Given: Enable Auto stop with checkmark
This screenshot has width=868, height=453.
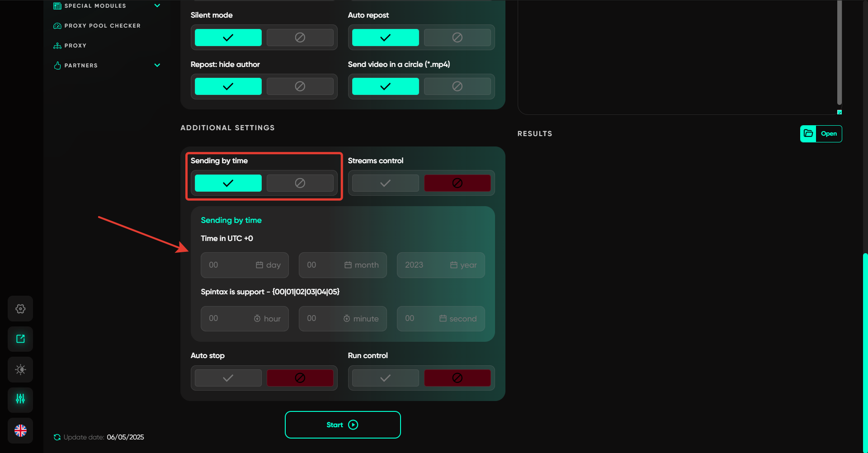Looking at the screenshot, I should pos(228,378).
